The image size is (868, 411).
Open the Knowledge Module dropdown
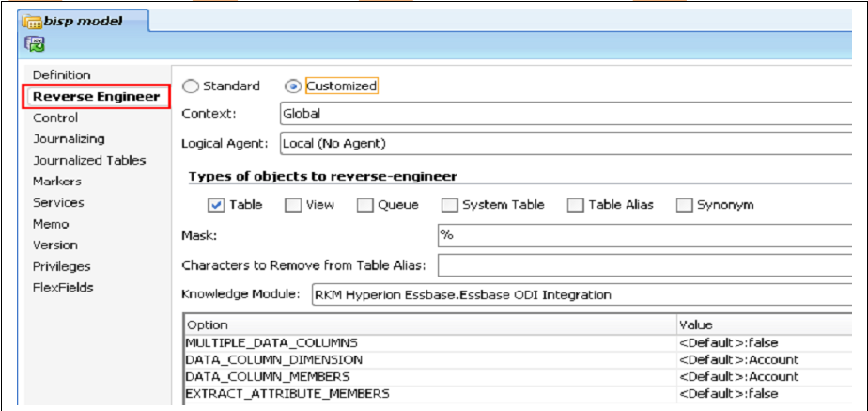pyautogui.click(x=581, y=294)
